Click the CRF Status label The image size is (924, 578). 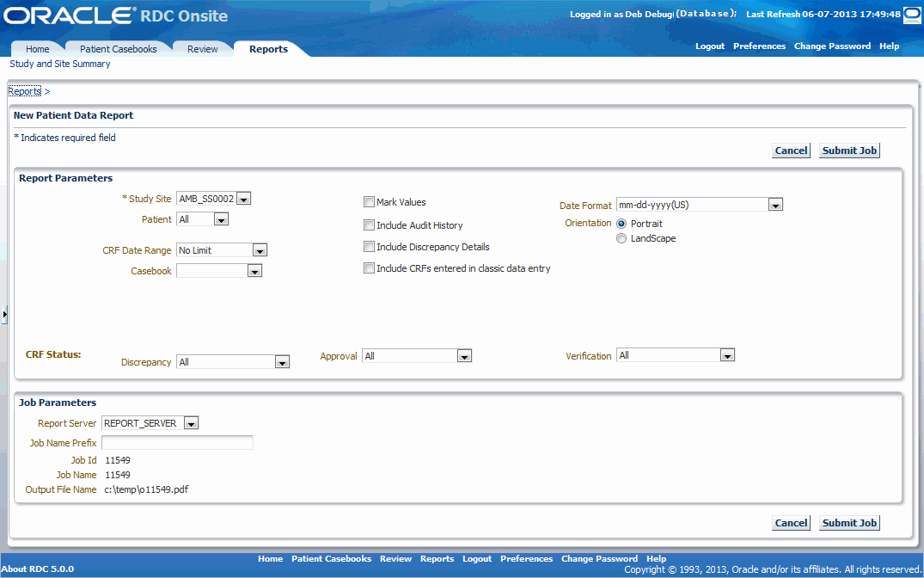pyautogui.click(x=53, y=354)
